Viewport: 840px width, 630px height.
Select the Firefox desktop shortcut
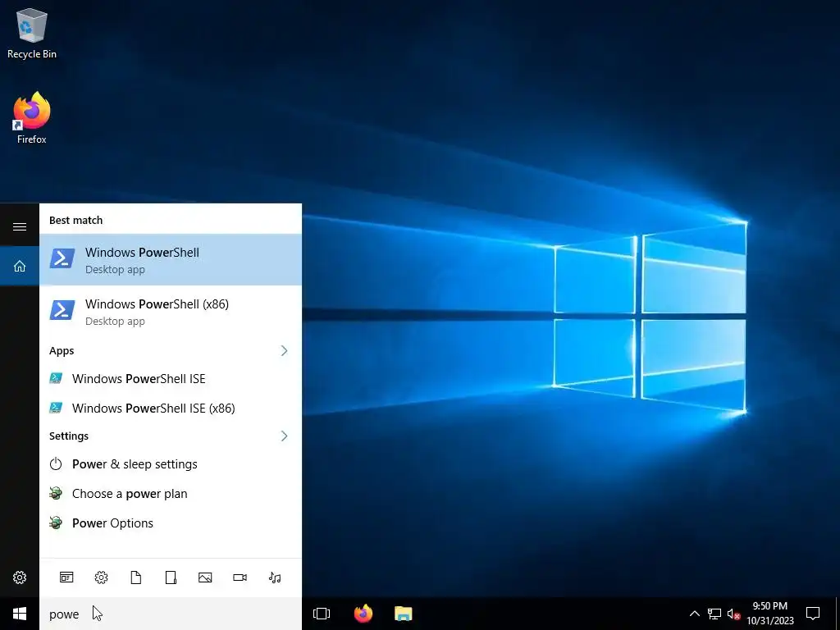32,118
